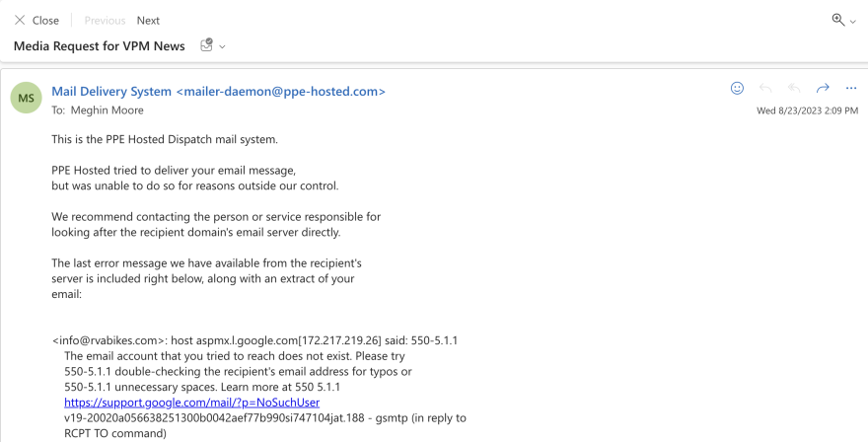Click the info@rvabikes.com address in the error text
The image size is (868, 442).
coord(110,340)
